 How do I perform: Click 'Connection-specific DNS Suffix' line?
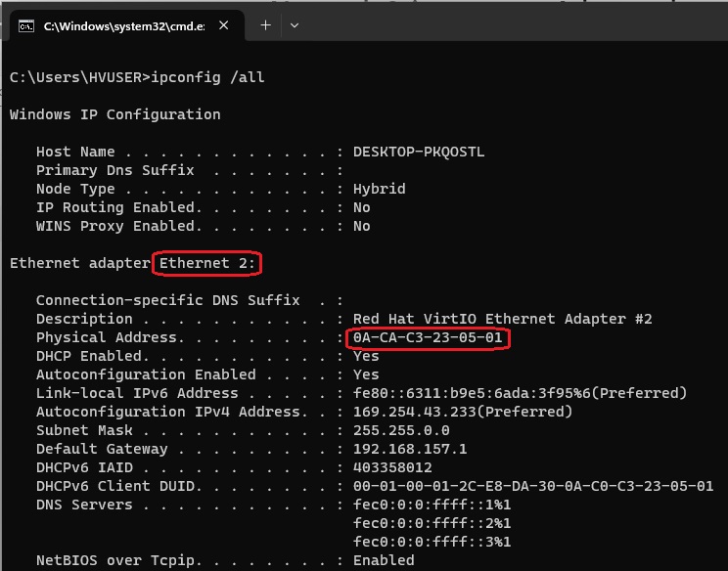(190, 300)
